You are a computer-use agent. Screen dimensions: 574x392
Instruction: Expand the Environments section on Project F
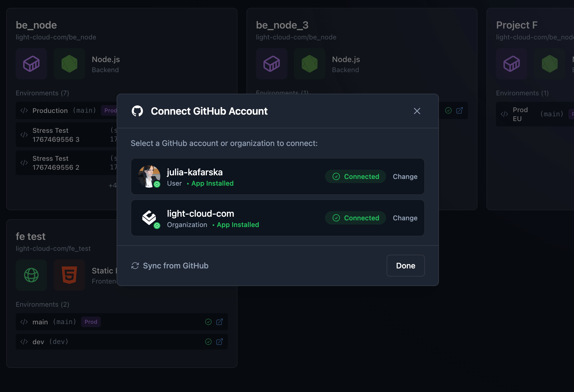point(522,93)
